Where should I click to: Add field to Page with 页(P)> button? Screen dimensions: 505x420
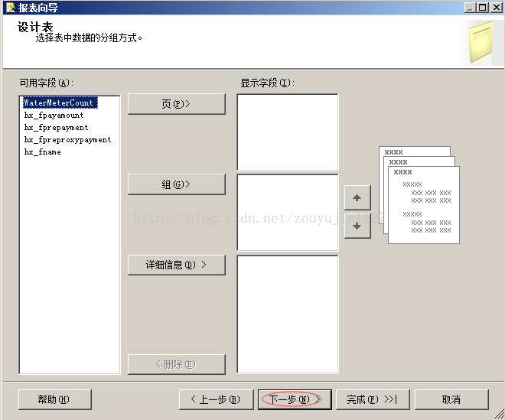click(x=177, y=104)
